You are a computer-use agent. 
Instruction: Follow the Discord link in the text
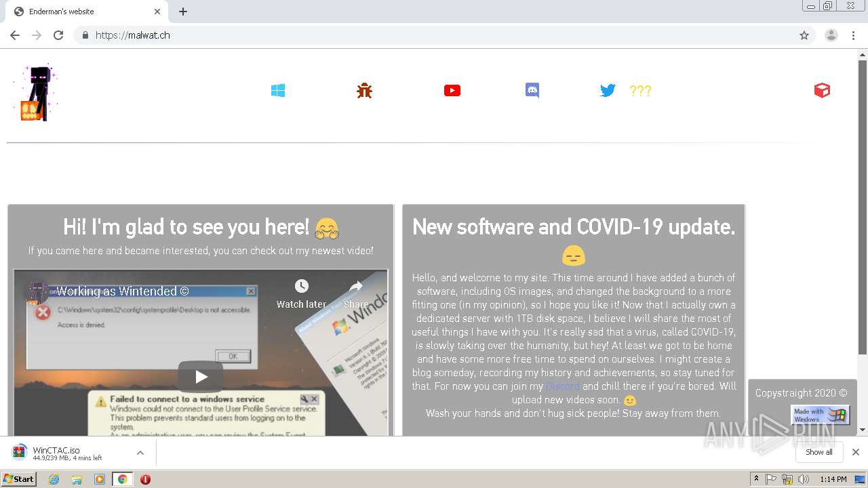click(563, 386)
